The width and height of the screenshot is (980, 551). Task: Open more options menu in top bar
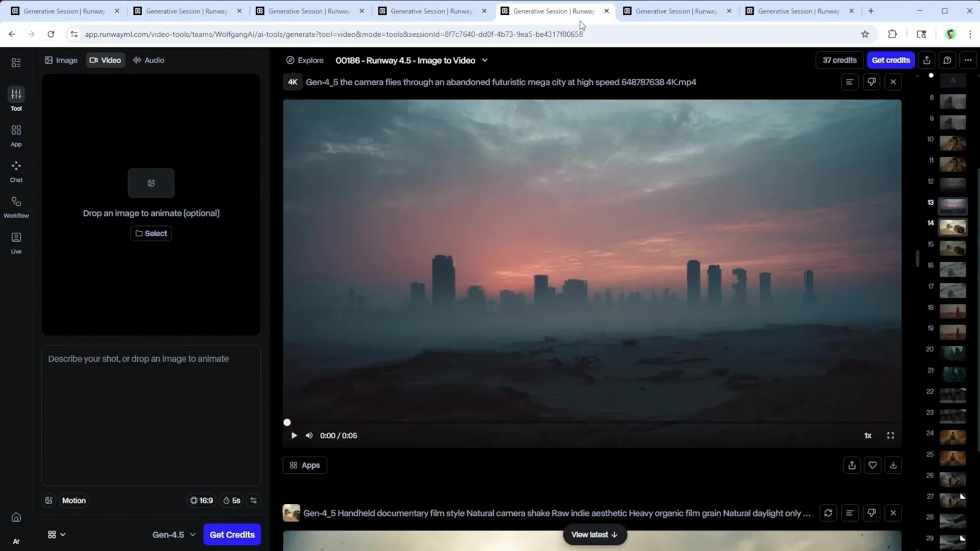pos(968,60)
